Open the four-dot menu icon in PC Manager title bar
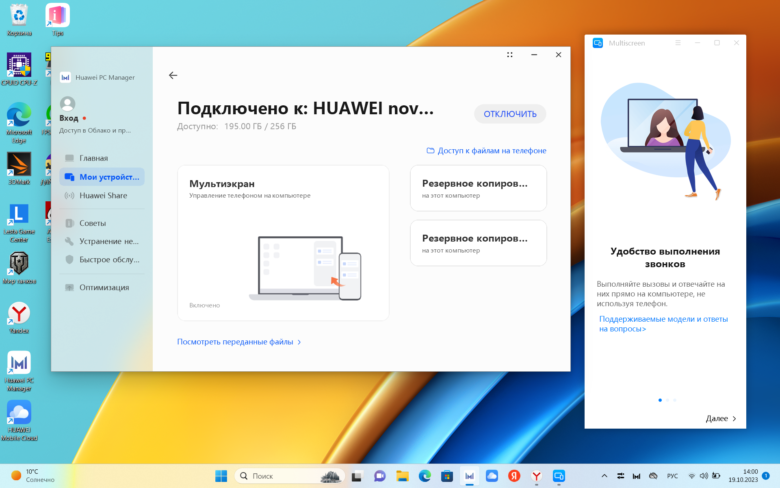Image resolution: width=780 pixels, height=488 pixels. point(509,55)
